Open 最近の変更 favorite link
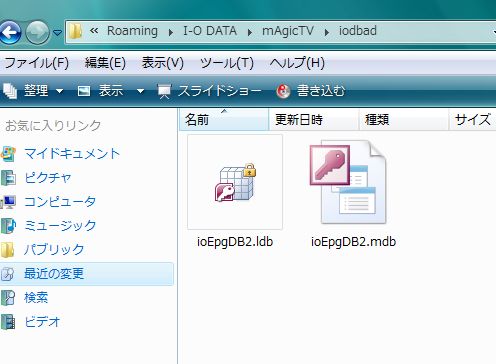The image size is (496, 364). [54, 273]
